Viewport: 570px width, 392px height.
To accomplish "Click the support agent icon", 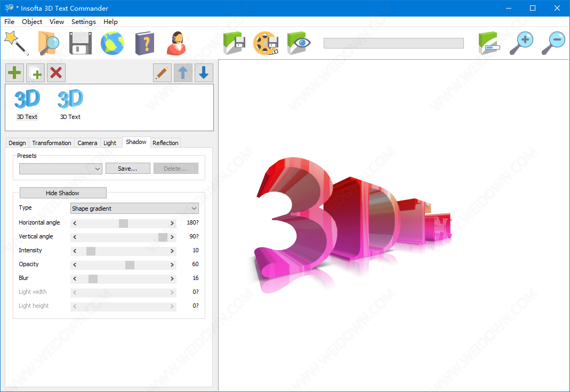I will (x=176, y=43).
